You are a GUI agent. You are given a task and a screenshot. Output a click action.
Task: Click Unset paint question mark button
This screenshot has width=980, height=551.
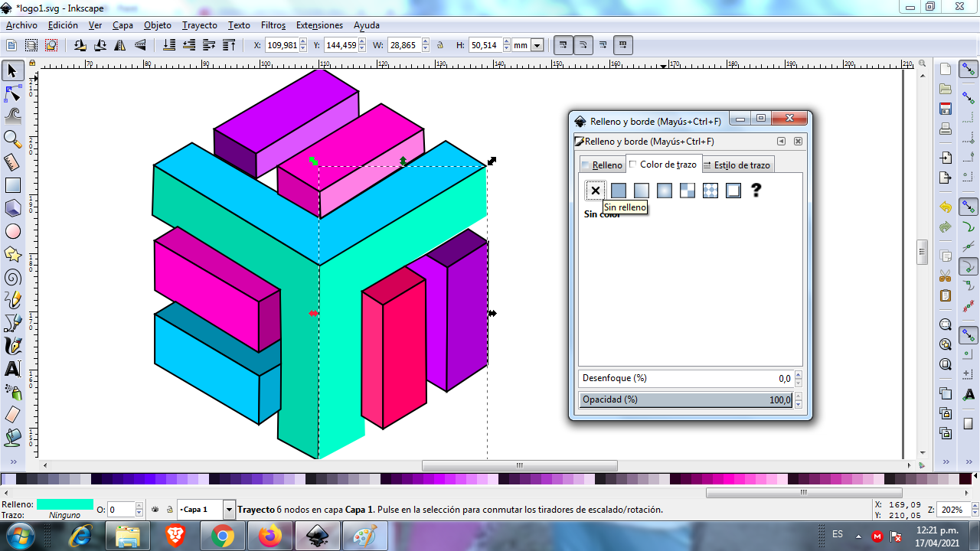756,191
